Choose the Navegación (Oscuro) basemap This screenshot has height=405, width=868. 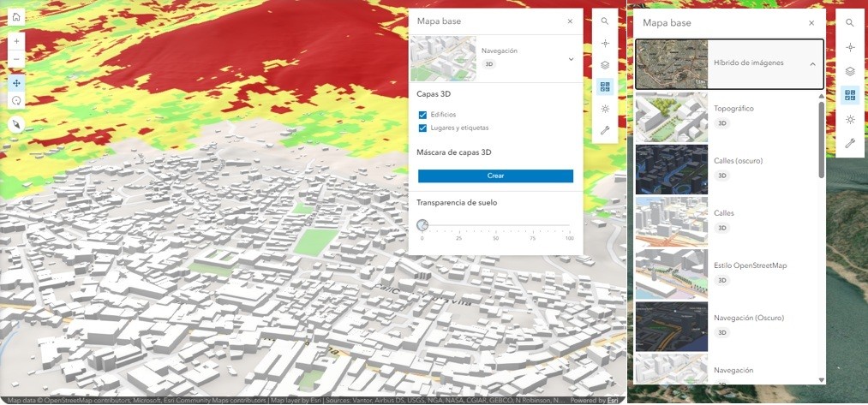point(727,325)
